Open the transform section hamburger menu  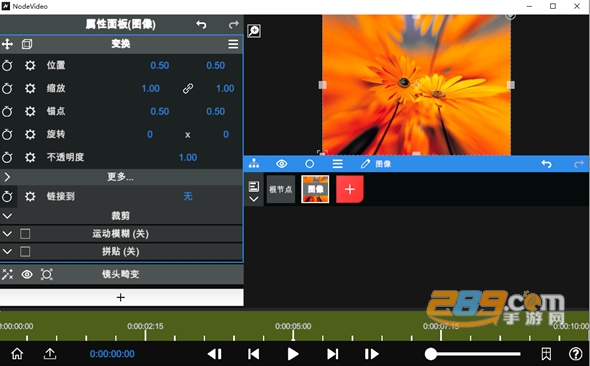click(x=233, y=44)
